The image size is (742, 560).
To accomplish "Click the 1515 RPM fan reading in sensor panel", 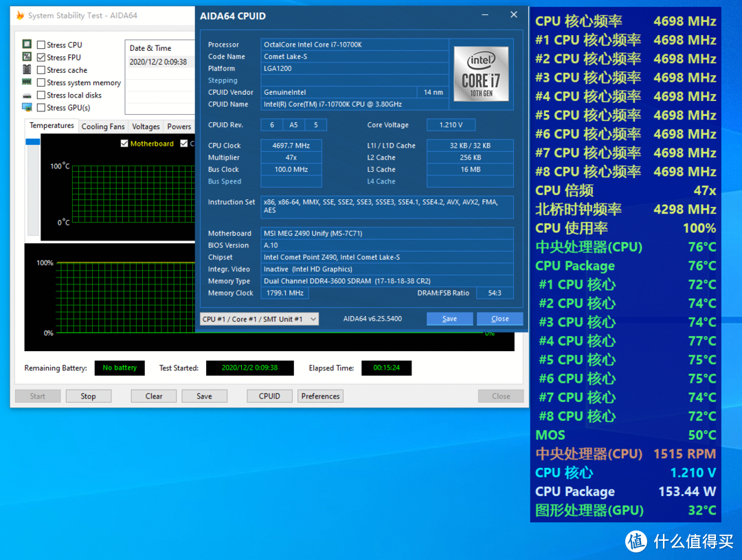I will point(684,454).
